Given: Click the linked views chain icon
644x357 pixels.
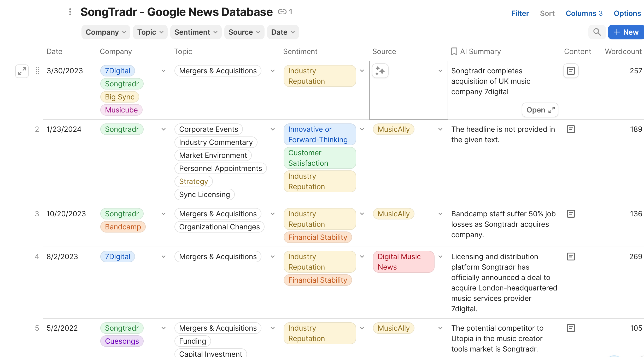Looking at the screenshot, I should (282, 12).
